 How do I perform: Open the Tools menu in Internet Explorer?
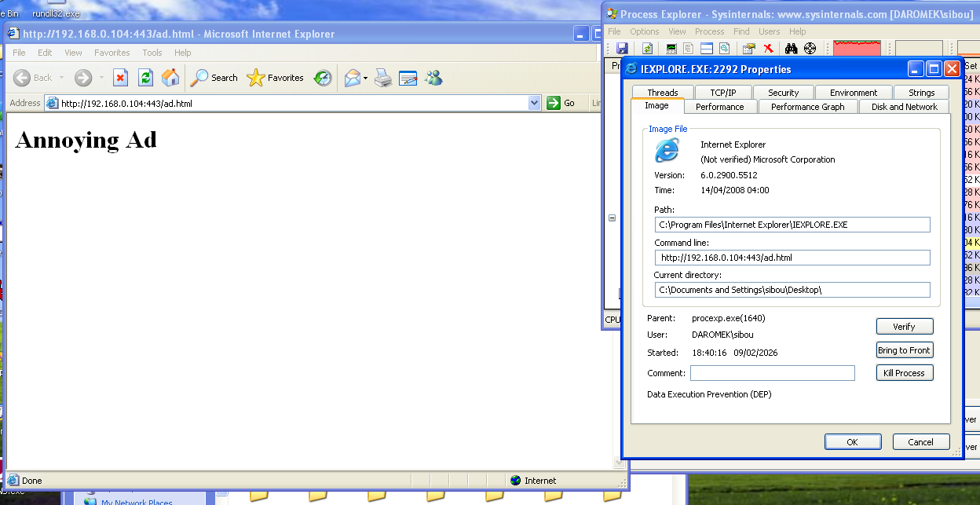click(x=152, y=53)
